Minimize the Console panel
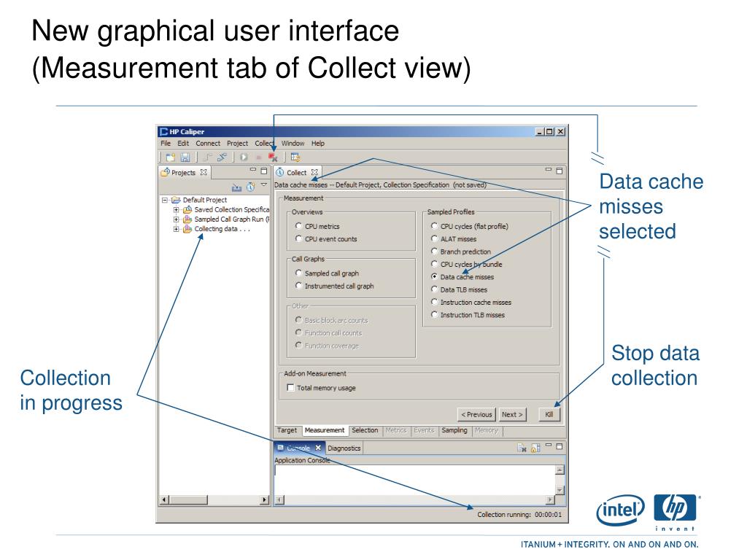This screenshot has height=560, width=747. tap(549, 445)
